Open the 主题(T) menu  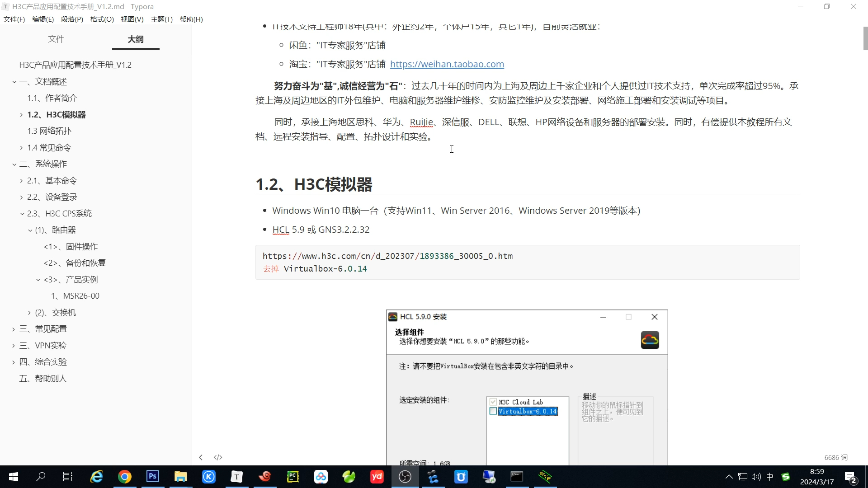click(161, 19)
